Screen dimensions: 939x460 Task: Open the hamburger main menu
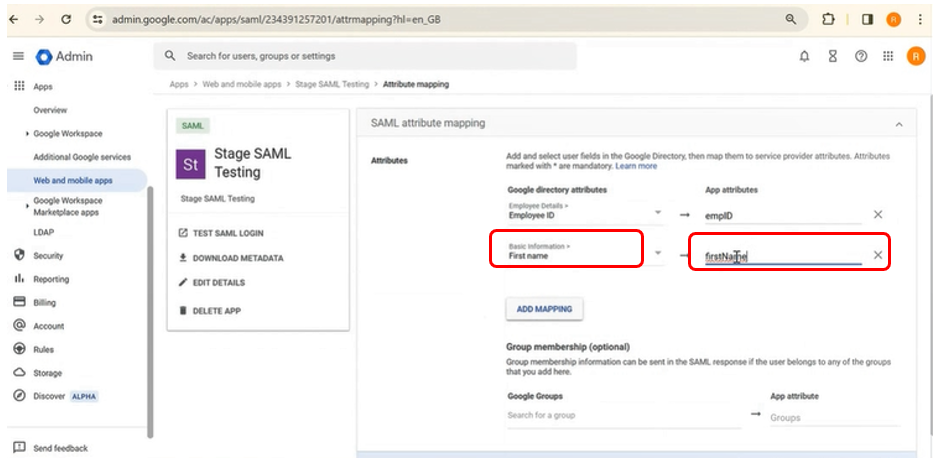point(19,56)
